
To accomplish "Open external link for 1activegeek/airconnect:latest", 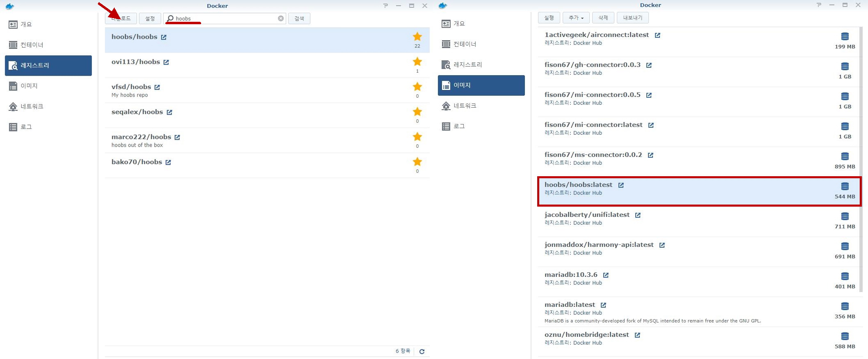I will 657,35.
